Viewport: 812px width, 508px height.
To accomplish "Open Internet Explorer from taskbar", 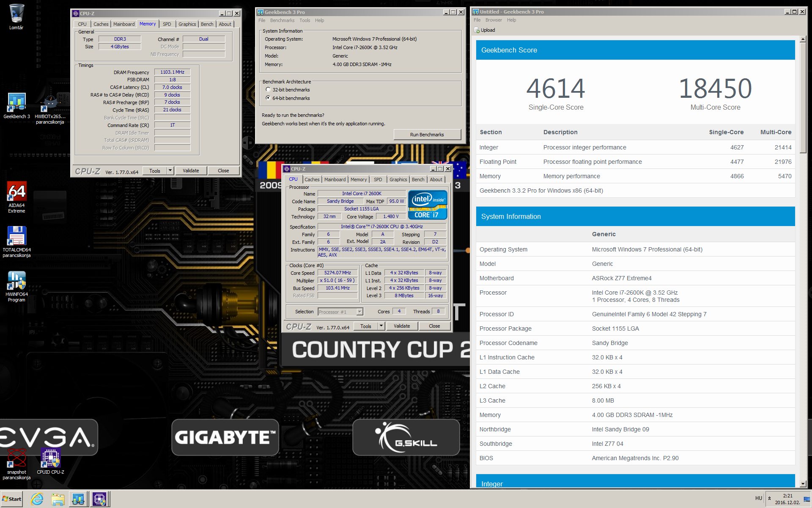I will 37,499.
